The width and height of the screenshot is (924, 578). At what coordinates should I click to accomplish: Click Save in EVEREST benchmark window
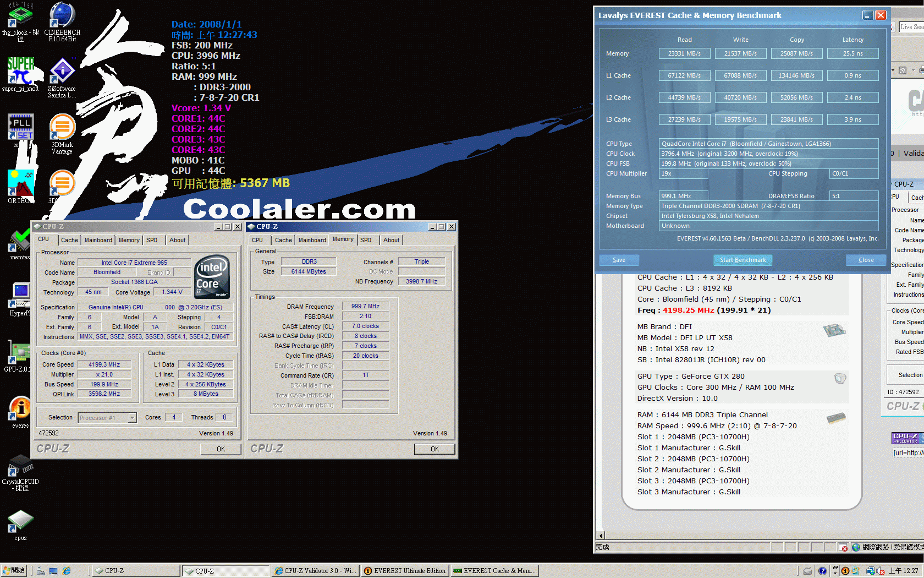[619, 260]
